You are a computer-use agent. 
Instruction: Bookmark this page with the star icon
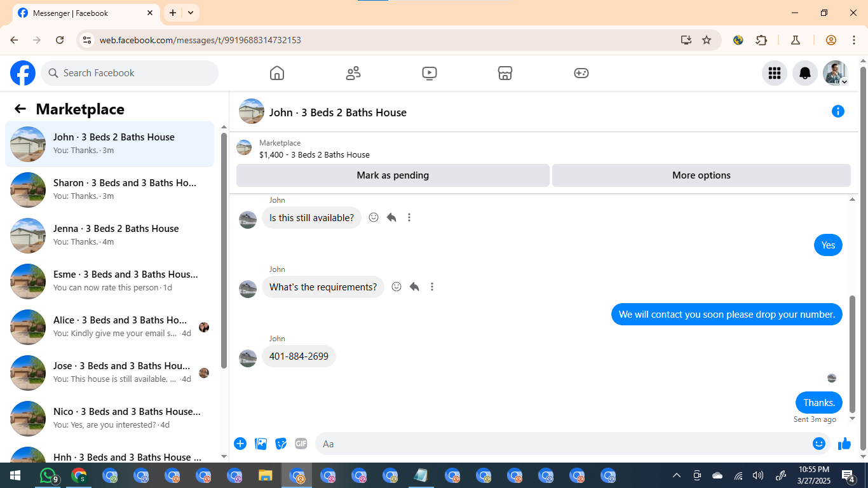click(707, 40)
